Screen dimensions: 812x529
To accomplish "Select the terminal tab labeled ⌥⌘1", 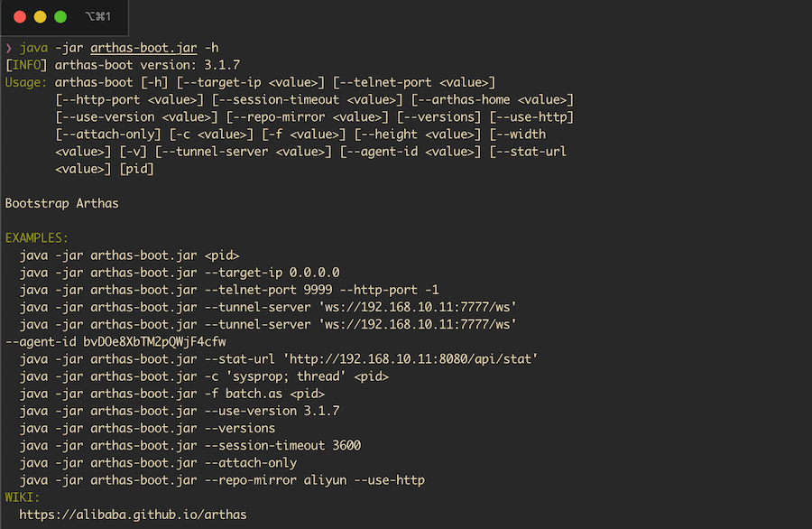I will (x=97, y=17).
